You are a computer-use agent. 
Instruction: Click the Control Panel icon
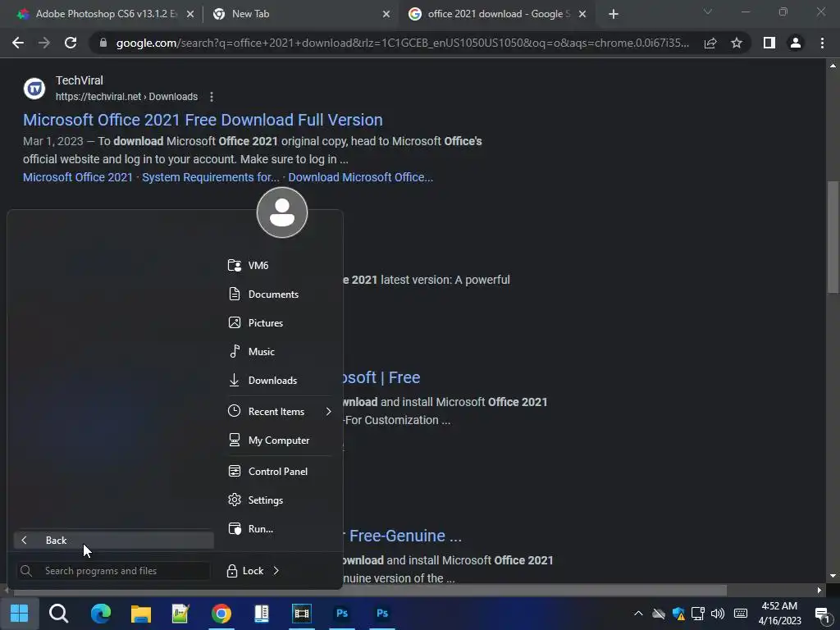pos(234,472)
